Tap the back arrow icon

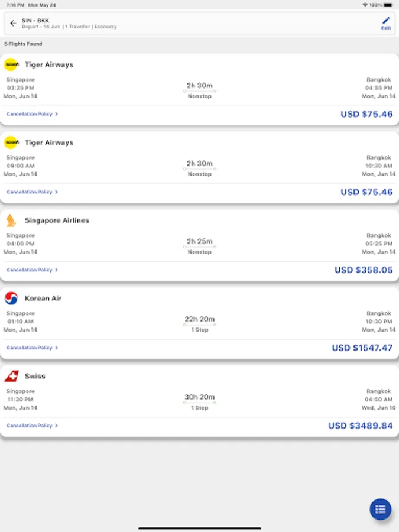click(13, 24)
